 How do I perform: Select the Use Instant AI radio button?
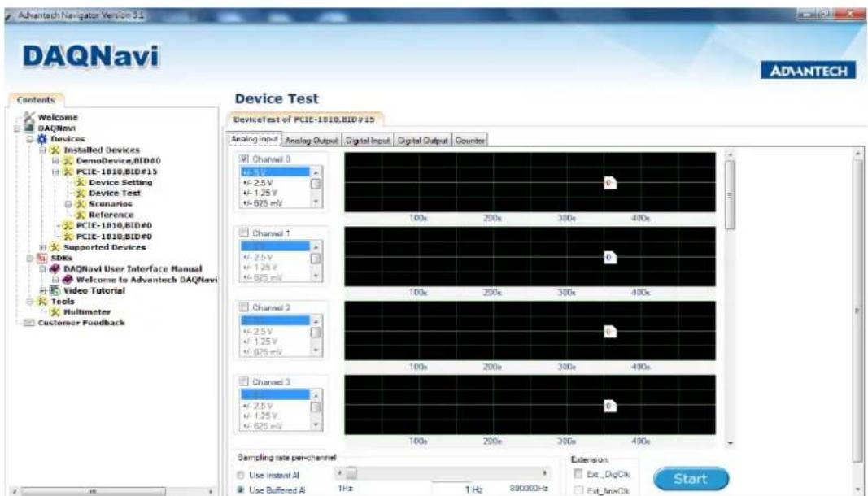241,476
